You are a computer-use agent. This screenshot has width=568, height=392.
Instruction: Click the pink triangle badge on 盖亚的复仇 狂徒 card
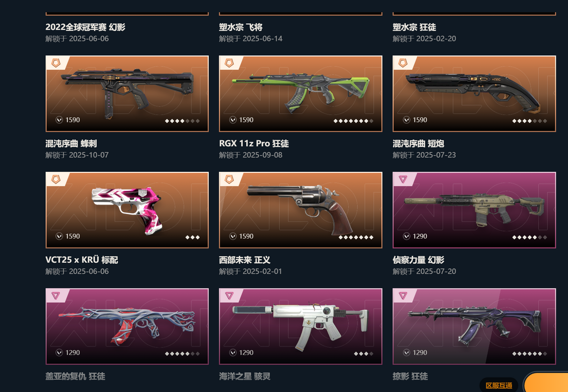[55, 296]
